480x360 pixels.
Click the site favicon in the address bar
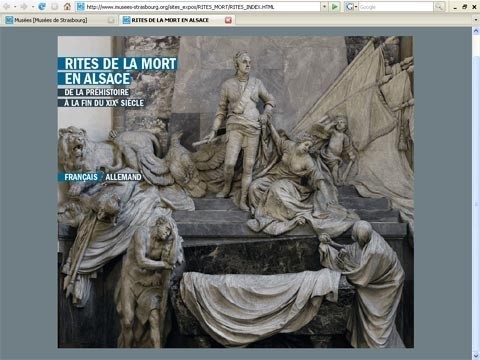[80, 7]
